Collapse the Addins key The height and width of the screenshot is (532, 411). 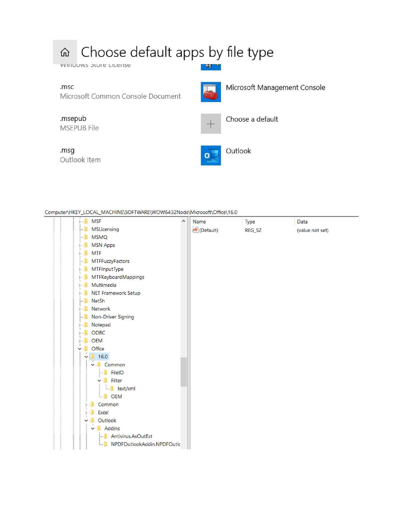(93, 429)
